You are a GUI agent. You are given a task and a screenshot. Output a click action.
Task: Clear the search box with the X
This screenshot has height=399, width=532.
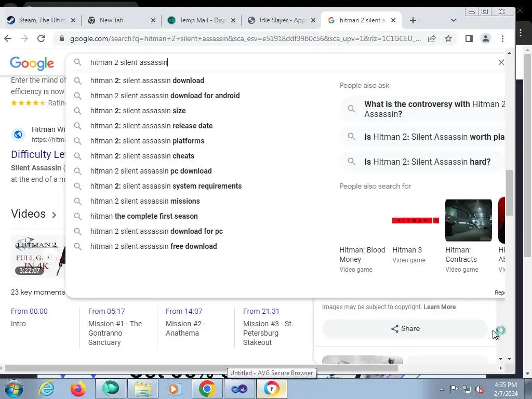(501, 62)
